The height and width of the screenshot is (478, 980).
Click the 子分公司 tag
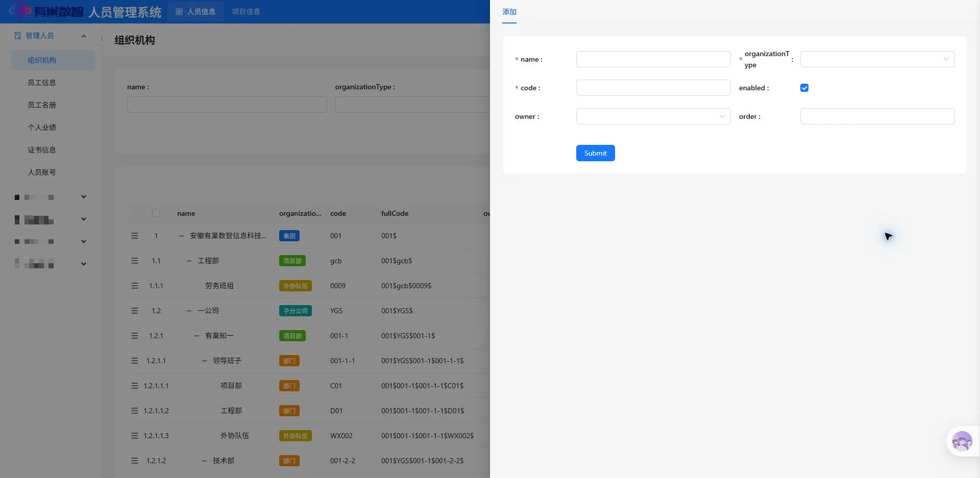296,311
